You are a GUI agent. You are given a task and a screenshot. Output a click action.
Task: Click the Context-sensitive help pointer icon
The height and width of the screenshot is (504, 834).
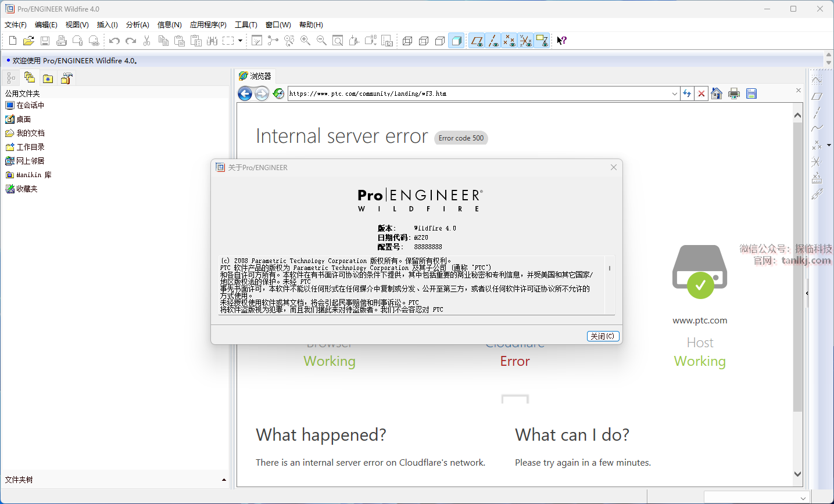click(561, 41)
